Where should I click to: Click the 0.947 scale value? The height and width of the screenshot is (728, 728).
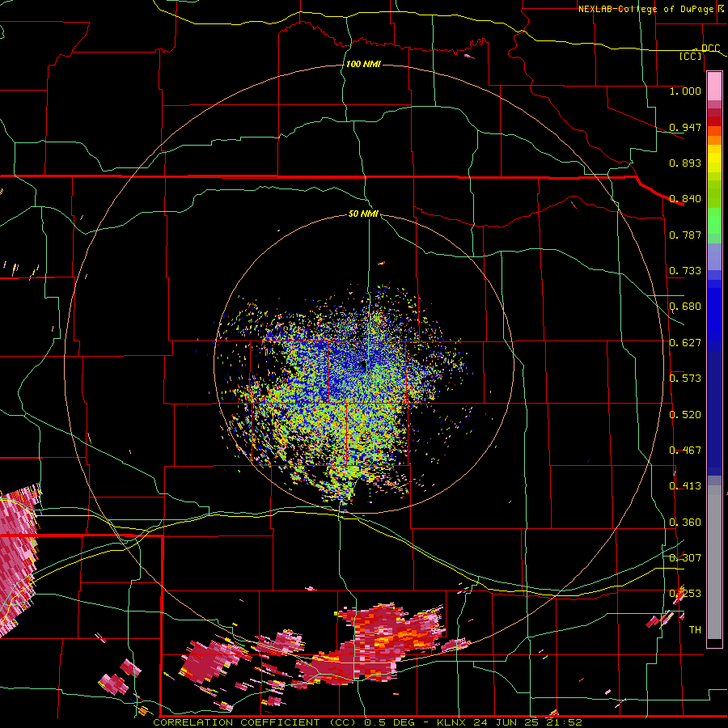coord(685,127)
